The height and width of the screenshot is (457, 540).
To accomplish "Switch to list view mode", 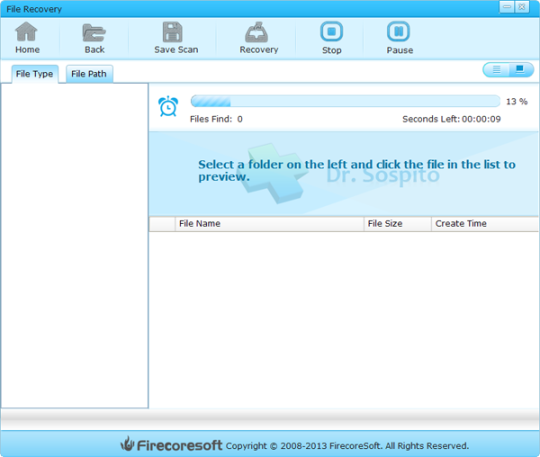I will (496, 70).
